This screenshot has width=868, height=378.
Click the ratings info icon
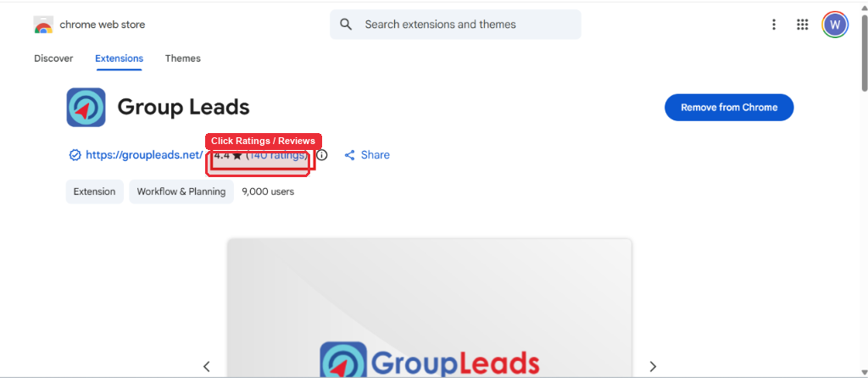click(321, 155)
